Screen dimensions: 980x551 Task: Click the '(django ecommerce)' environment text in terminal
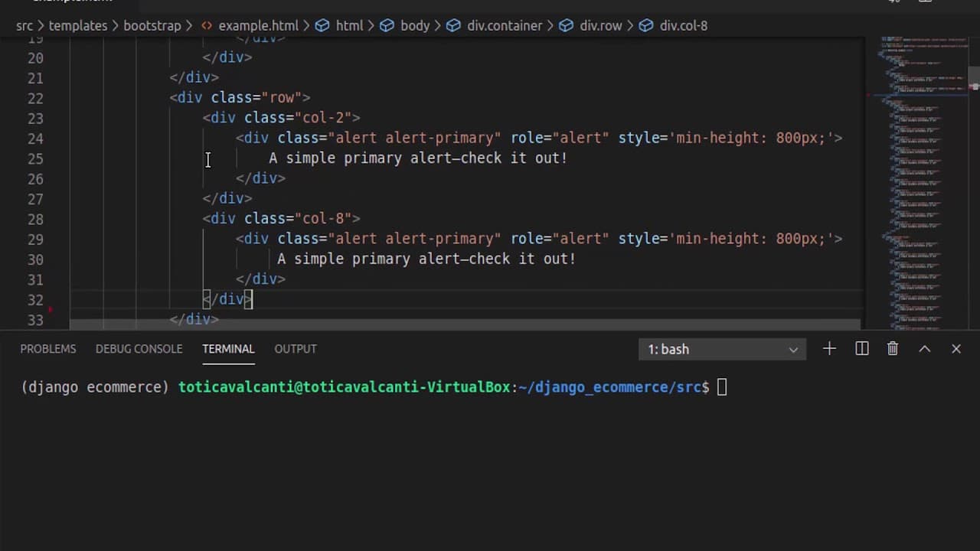(95, 387)
